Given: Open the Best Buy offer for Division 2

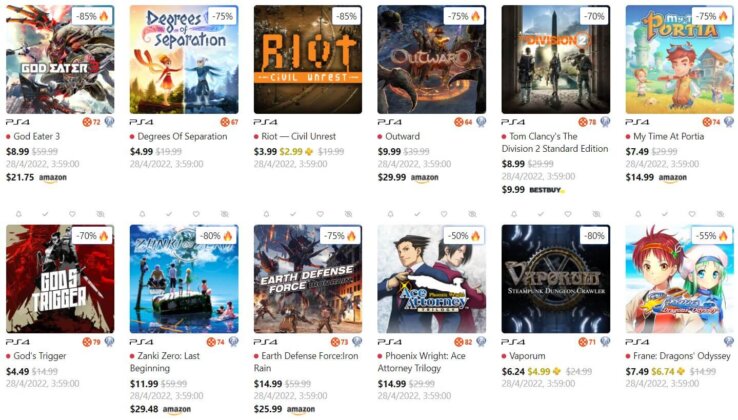Looking at the screenshot, I should 533,190.
